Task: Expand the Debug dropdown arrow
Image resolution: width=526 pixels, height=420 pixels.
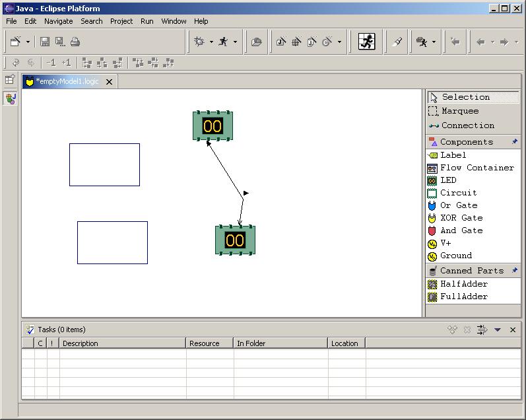Action: coord(211,42)
